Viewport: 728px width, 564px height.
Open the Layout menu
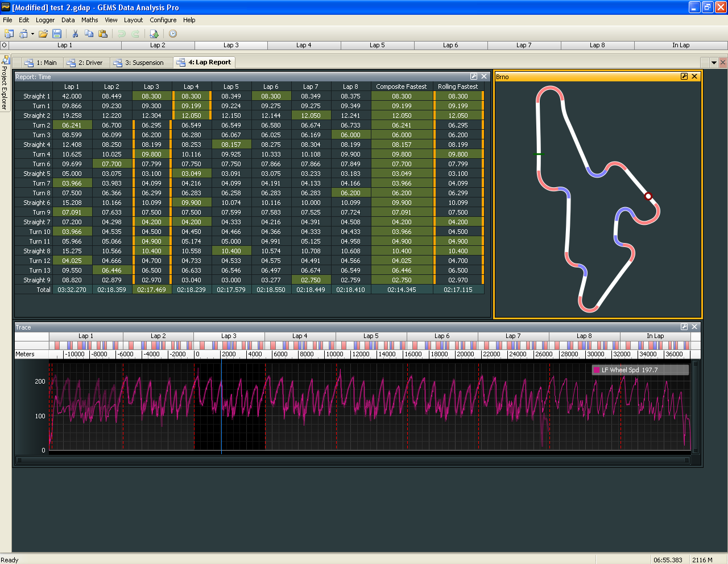[x=134, y=20]
